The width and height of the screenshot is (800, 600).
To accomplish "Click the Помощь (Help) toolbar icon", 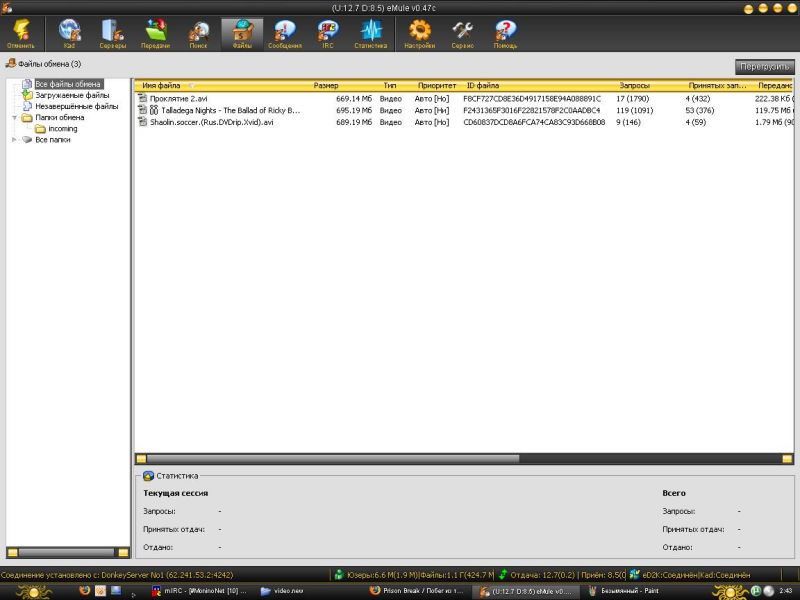I will (505, 33).
